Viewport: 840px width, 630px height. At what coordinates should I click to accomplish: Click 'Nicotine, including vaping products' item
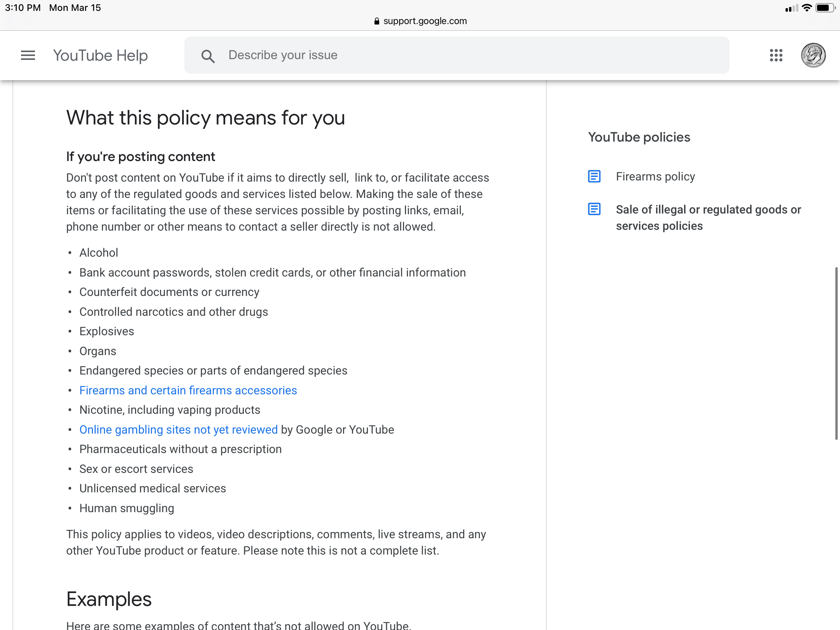(170, 410)
